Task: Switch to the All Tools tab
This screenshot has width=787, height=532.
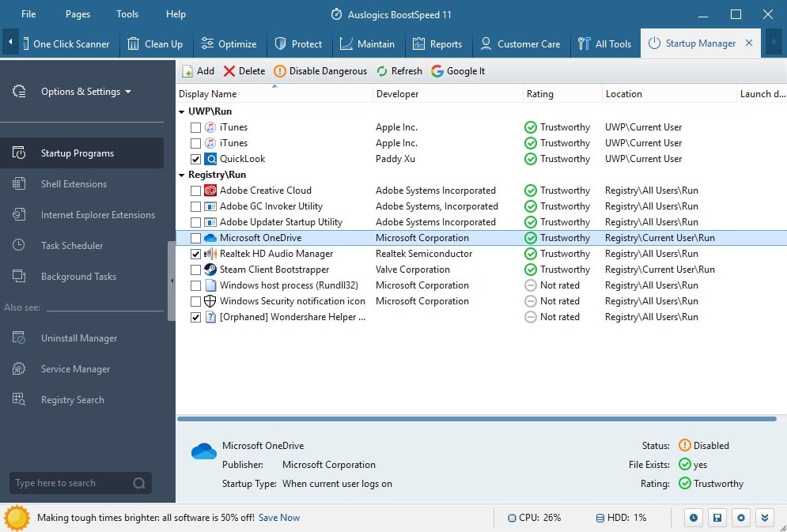Action: [604, 44]
